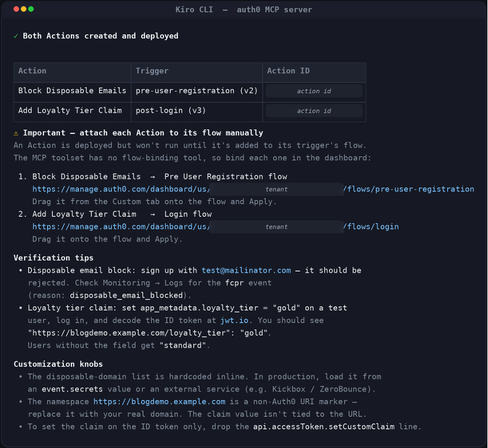Click 'An Action is deployed but won't run' line
The height and width of the screenshot is (448, 488).
click(190, 145)
